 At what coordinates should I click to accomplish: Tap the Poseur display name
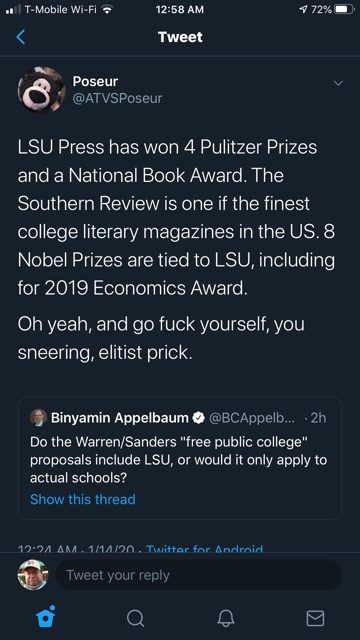[95, 81]
